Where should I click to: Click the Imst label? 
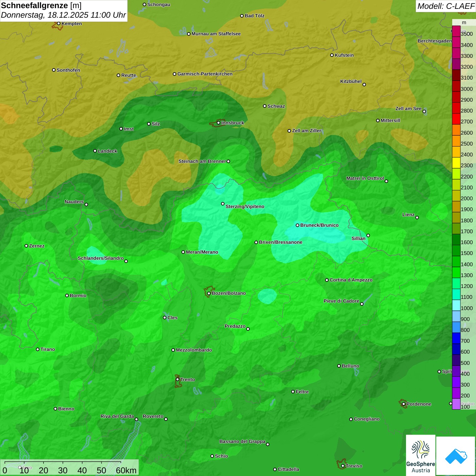(x=129, y=129)
